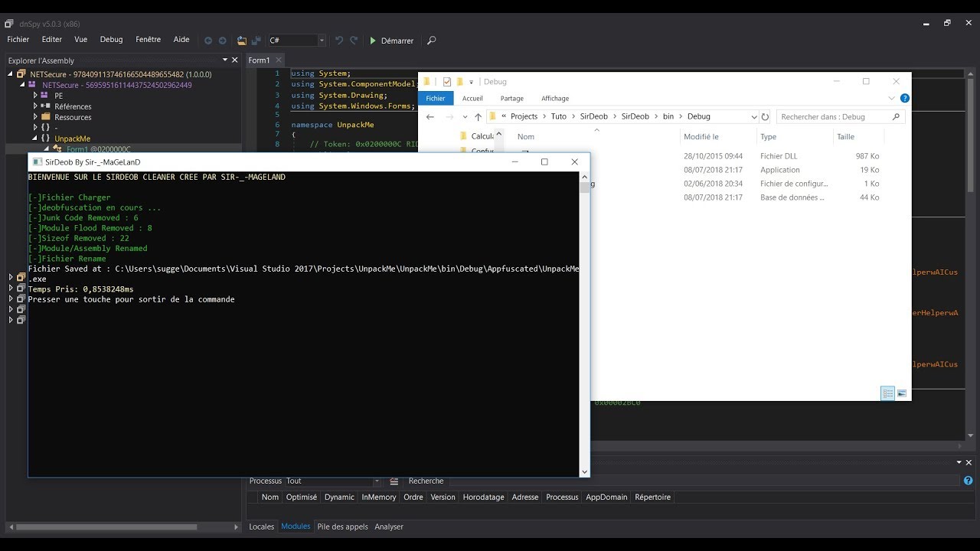Image resolution: width=980 pixels, height=551 pixels.
Task: Switch Explorer to details view icon
Action: coord(888,393)
